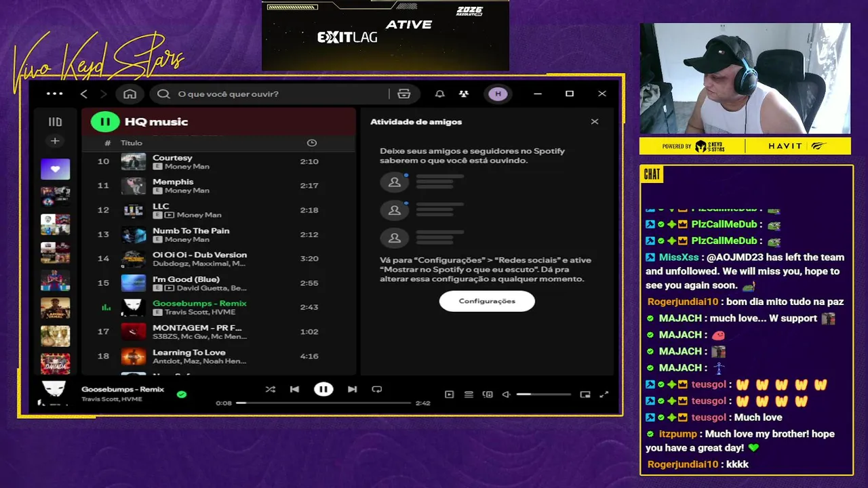868x488 pixels.
Task: Mute with the speaker volume icon
Action: (x=506, y=394)
